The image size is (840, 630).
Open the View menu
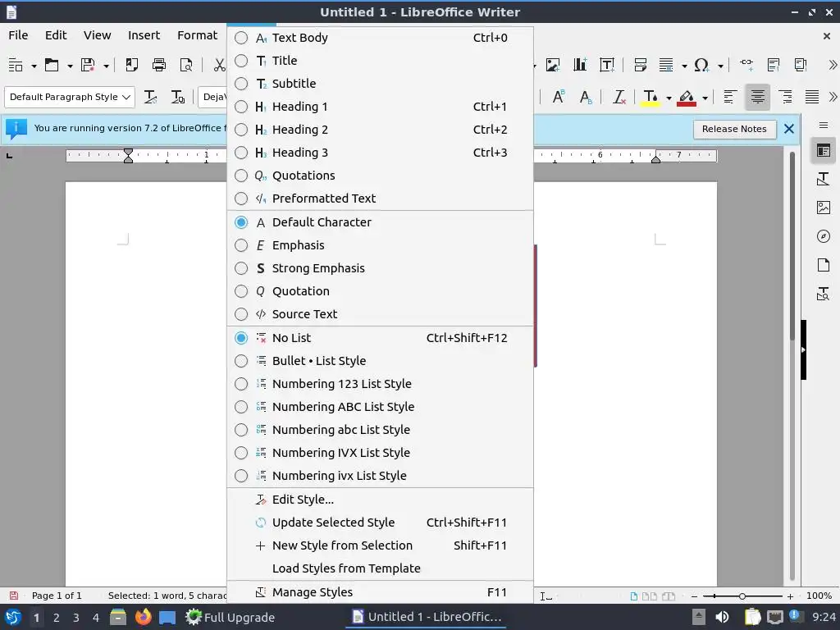(97, 35)
